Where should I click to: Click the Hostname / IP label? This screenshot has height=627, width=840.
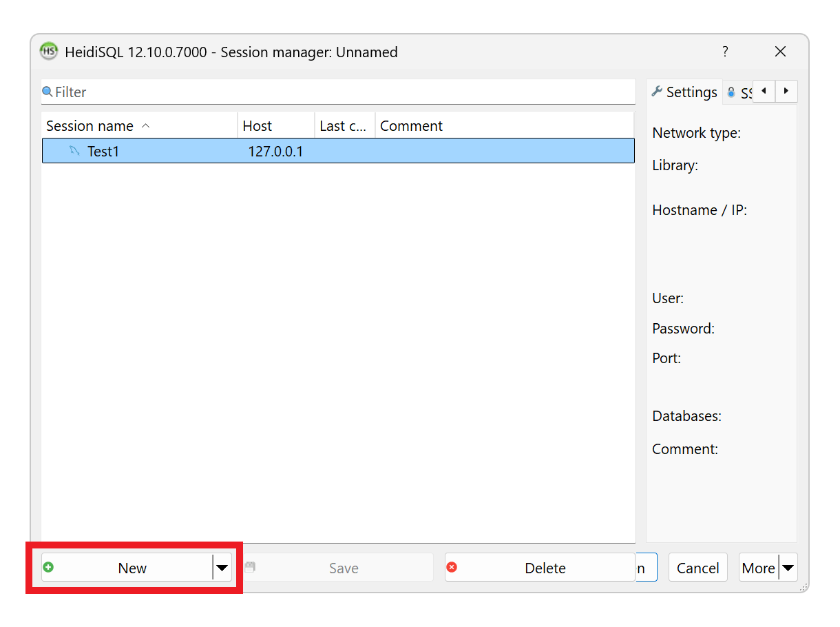pos(700,210)
